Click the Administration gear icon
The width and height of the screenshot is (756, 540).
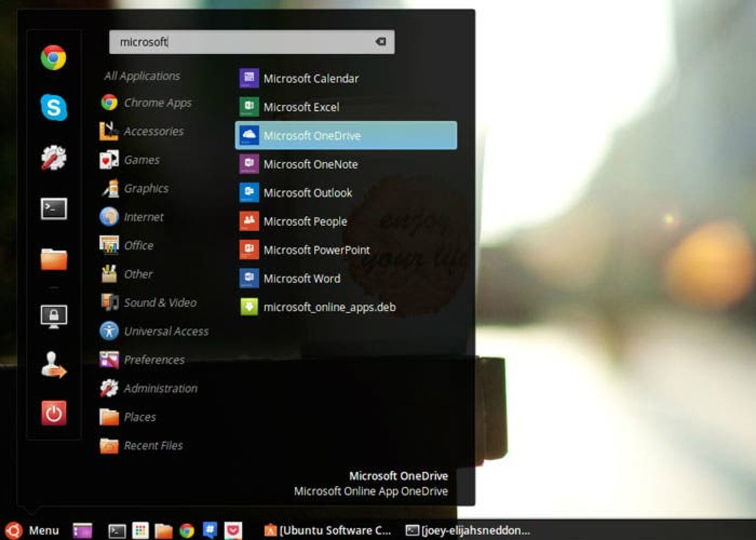109,388
